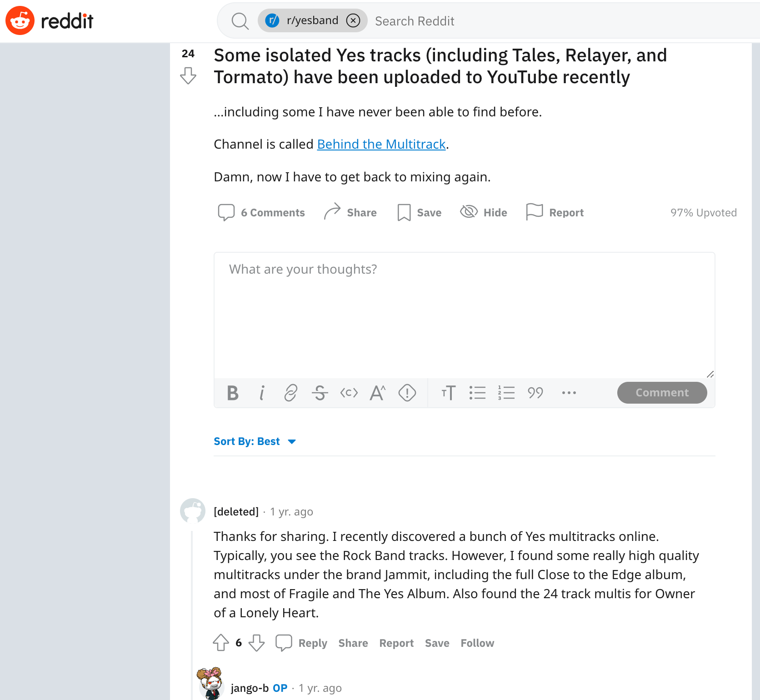The height and width of the screenshot is (700, 760).
Task: Insert inline code formatting
Action: [349, 393]
